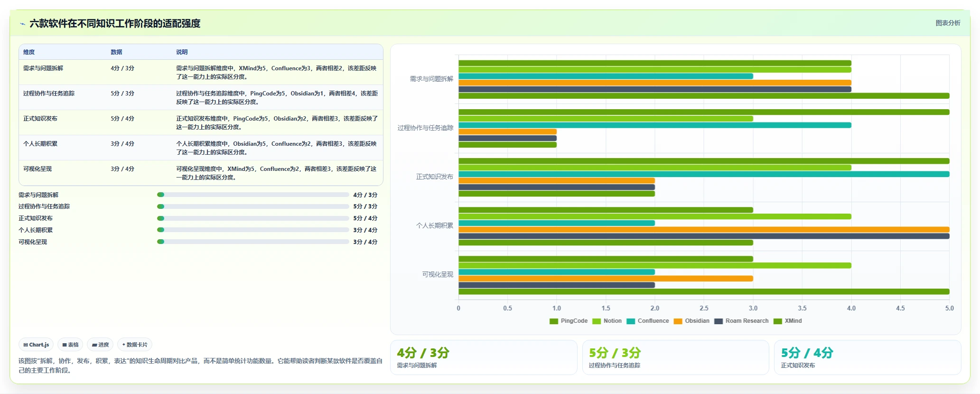Click the icon beside the chart title
This screenshot has width=980, height=394.
(22, 24)
